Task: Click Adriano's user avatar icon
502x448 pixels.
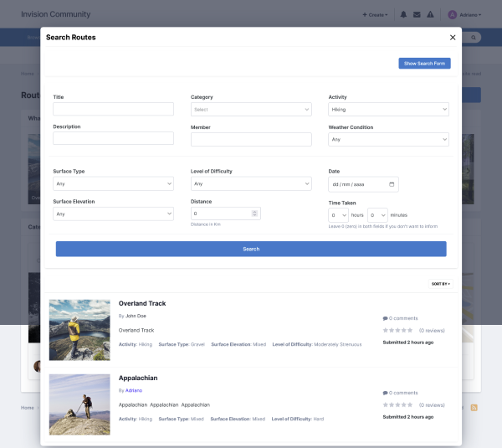Action: coord(452,14)
